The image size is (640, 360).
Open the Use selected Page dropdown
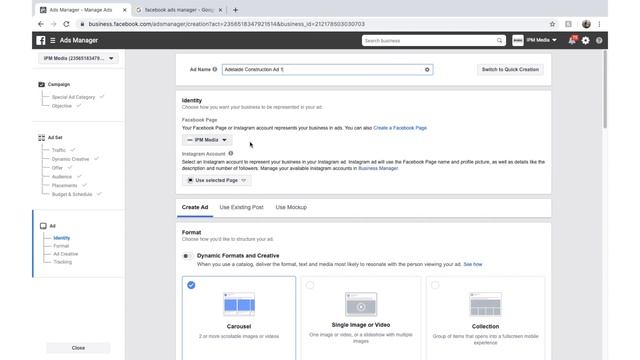pyautogui.click(x=217, y=180)
